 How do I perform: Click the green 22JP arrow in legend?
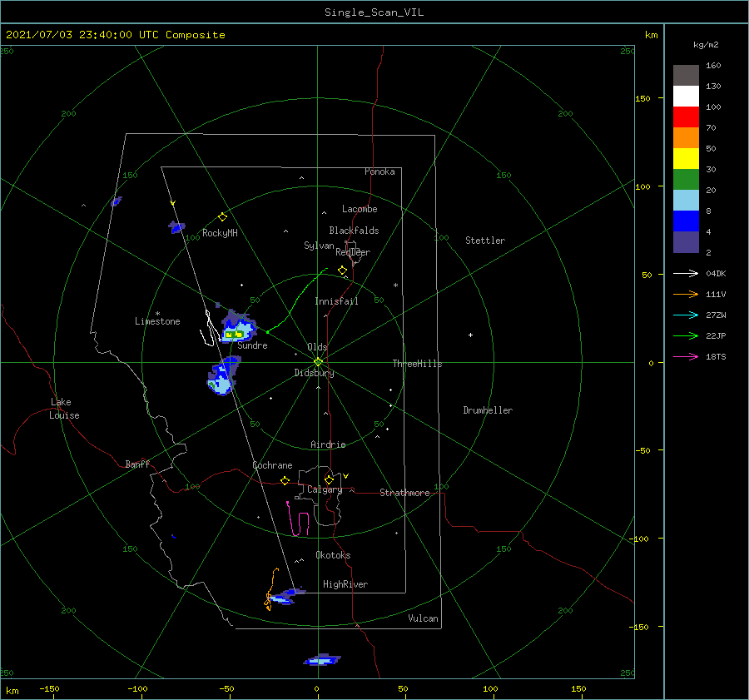tap(686, 336)
